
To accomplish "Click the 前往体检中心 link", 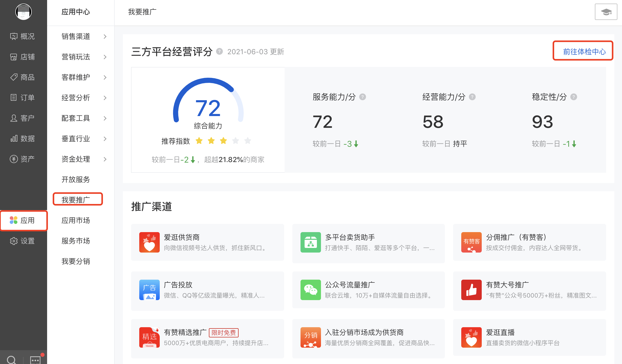I will pos(584,52).
